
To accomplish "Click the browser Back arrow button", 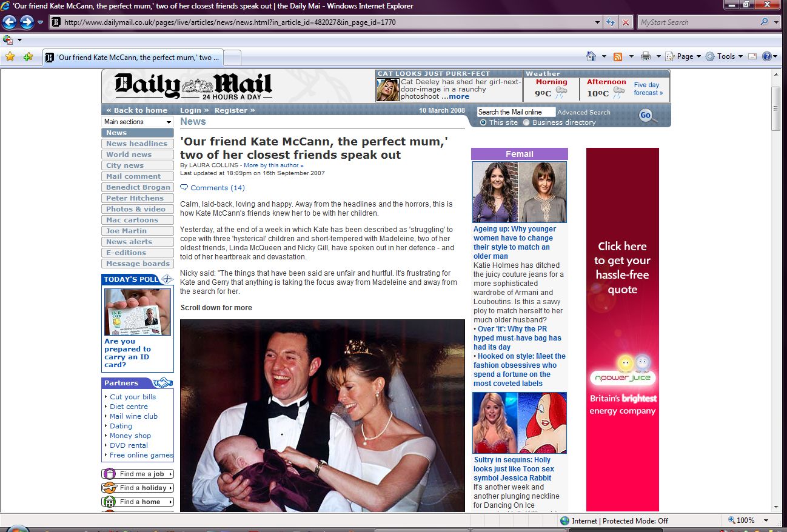I will 10,22.
